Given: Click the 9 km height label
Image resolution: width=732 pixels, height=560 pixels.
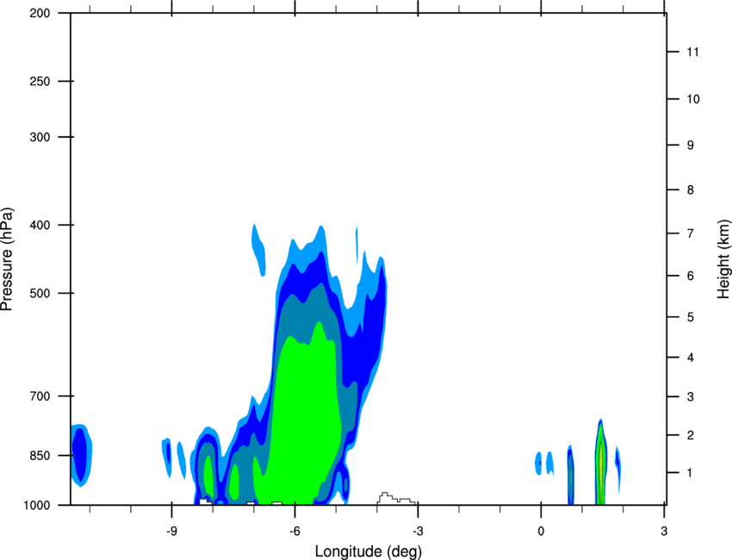Looking at the screenshot, I should (691, 146).
